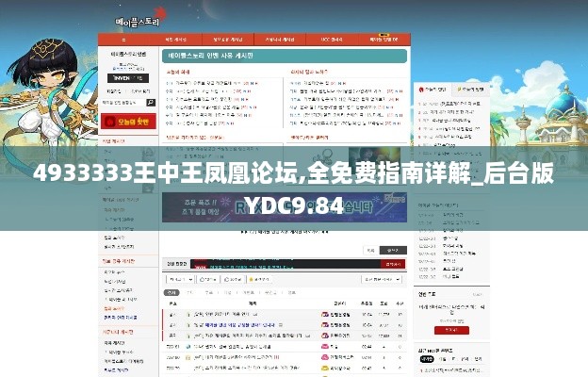Click the 제목 column header in the post table
The width and height of the screenshot is (588, 377).
253,303
